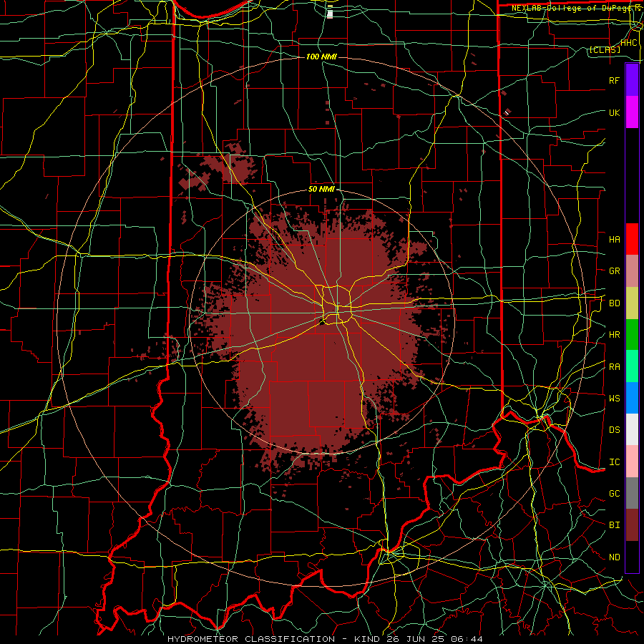This screenshot has width=644, height=644.
Task: Click the GC legend label
Action: point(615,494)
